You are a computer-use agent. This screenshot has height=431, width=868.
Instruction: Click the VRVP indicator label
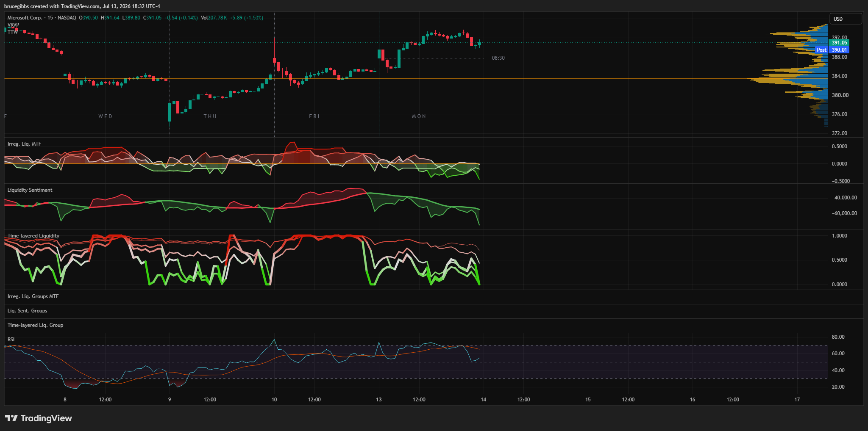coord(13,25)
